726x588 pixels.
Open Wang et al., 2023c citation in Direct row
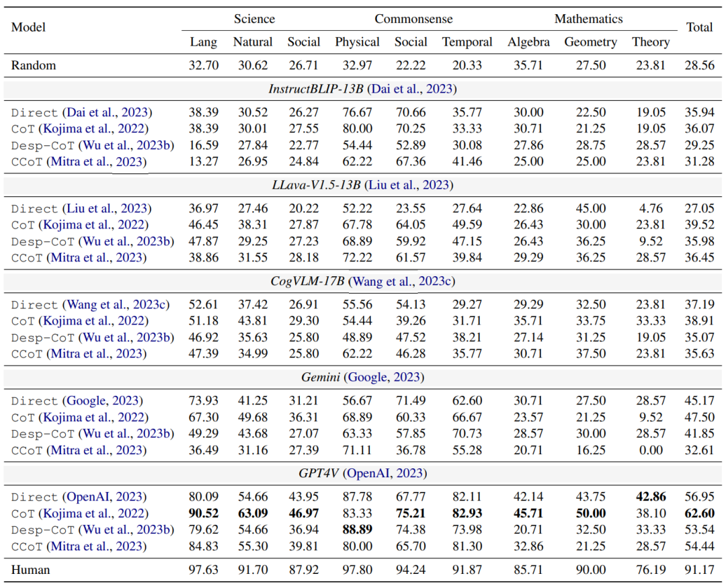116,304
